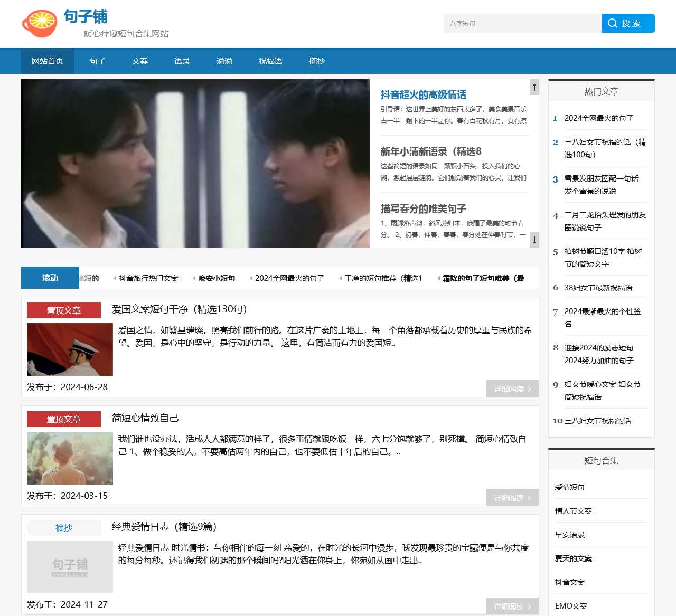Open article 经典爱情日志（精选9篇）
This screenshot has height=616, width=676.
coord(164,527)
